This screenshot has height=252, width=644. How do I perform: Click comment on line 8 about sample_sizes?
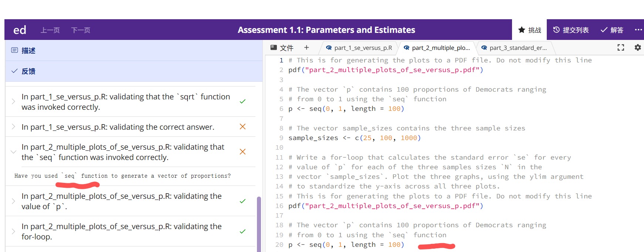tap(407, 128)
